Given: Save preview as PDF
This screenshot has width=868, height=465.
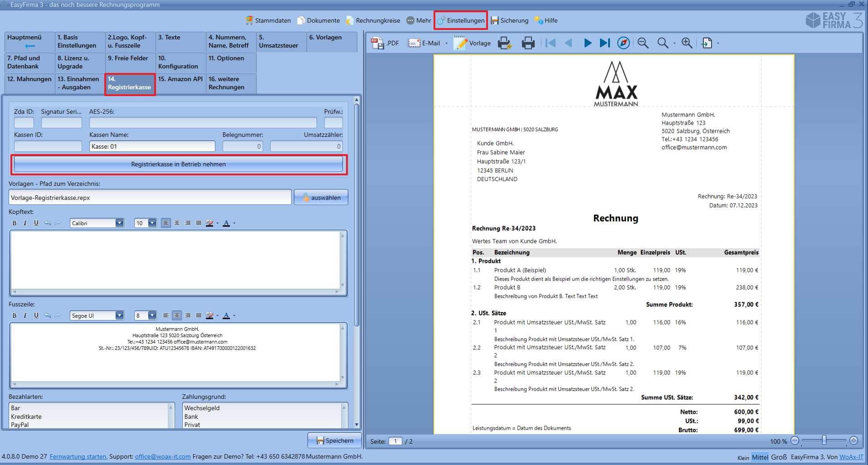Looking at the screenshot, I should point(385,43).
